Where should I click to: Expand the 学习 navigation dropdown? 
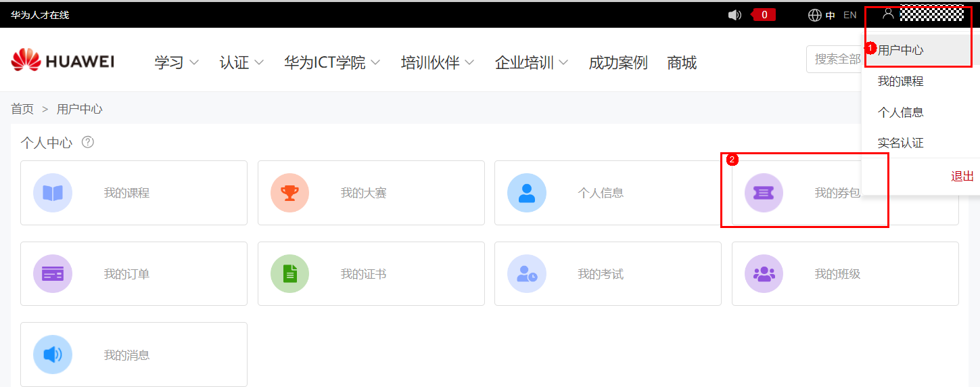point(177,63)
